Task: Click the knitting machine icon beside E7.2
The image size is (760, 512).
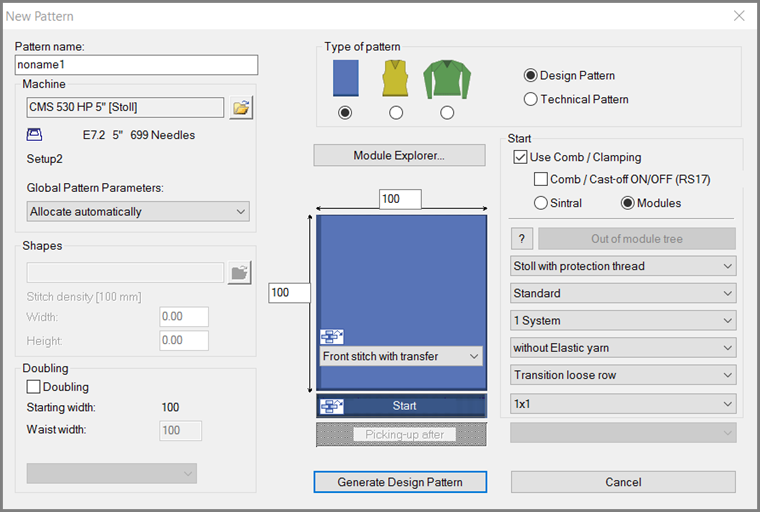Action: [33, 134]
